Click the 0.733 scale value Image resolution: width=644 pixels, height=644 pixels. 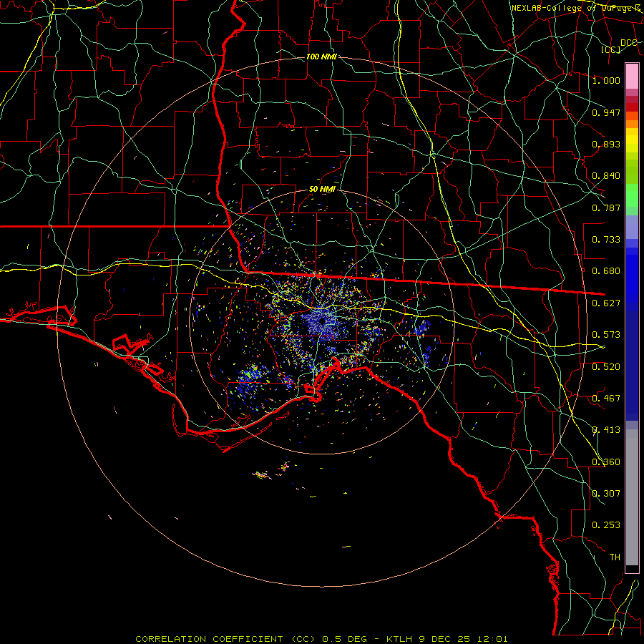(606, 240)
